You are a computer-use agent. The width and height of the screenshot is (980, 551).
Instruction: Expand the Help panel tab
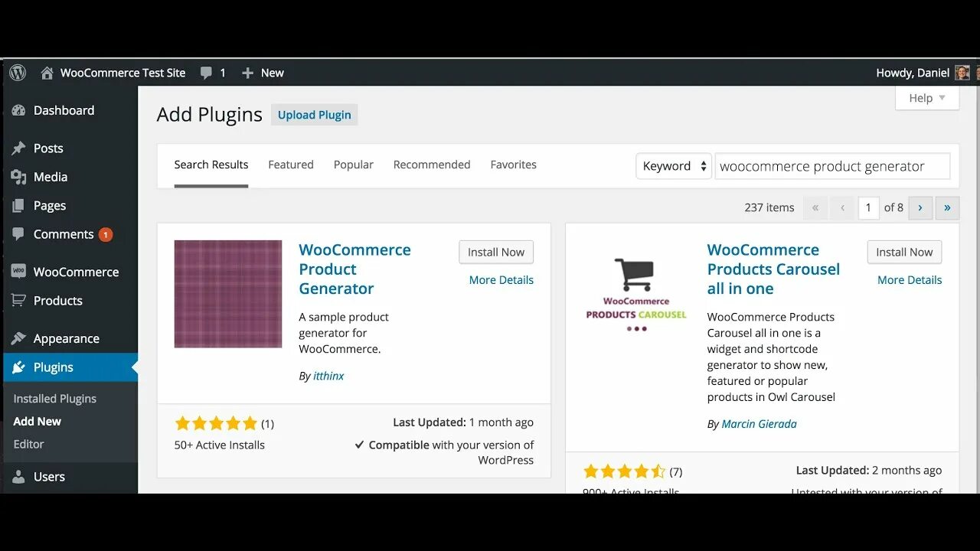(927, 98)
